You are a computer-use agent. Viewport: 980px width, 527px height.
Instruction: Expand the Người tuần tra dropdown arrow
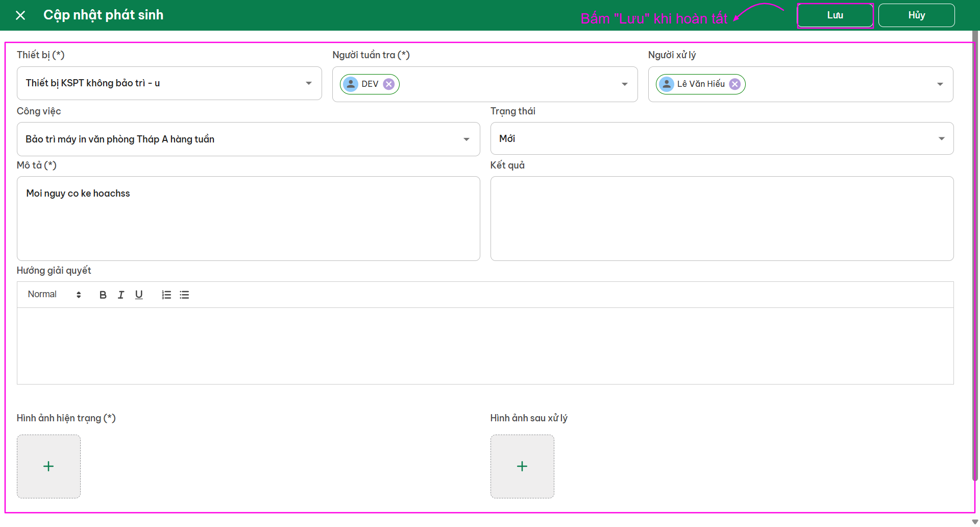click(624, 84)
